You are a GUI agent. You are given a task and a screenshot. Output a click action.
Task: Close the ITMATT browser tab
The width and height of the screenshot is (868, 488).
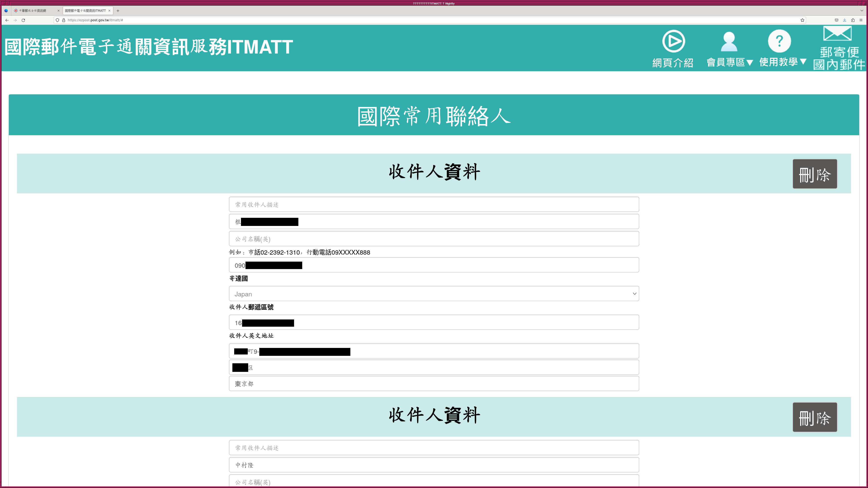coord(109,11)
